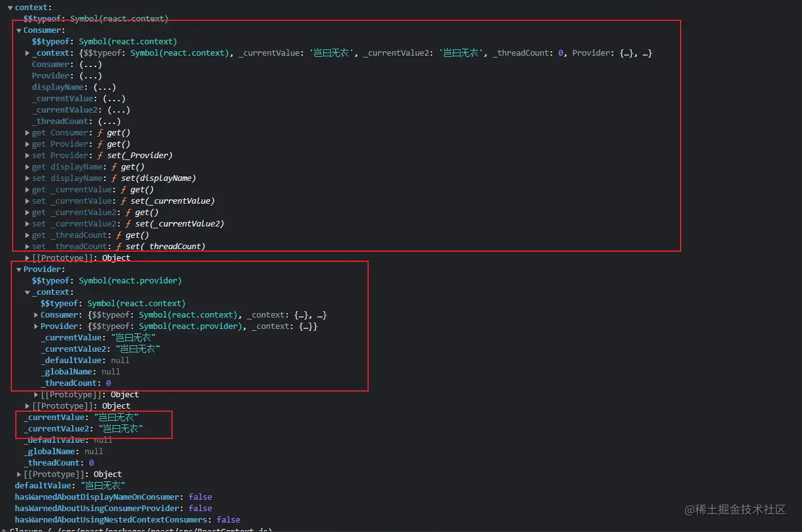Select the Symbol(react.provider) $$typeof value

pos(130,281)
